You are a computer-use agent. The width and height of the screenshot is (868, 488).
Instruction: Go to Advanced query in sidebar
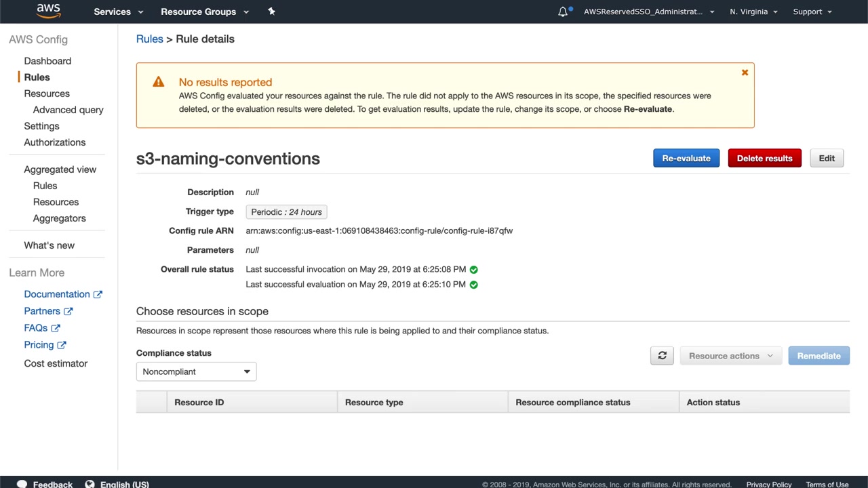tap(68, 110)
